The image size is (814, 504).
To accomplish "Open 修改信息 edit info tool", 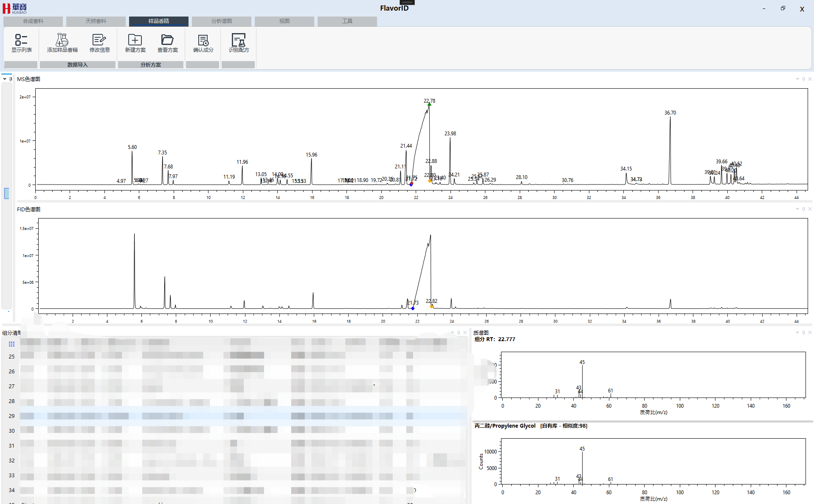I will click(x=99, y=40).
